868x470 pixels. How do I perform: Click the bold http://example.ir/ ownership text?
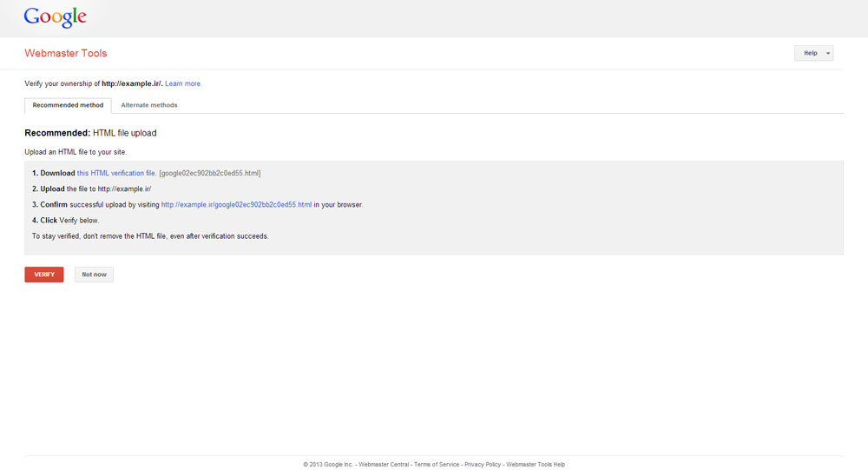tap(132, 83)
